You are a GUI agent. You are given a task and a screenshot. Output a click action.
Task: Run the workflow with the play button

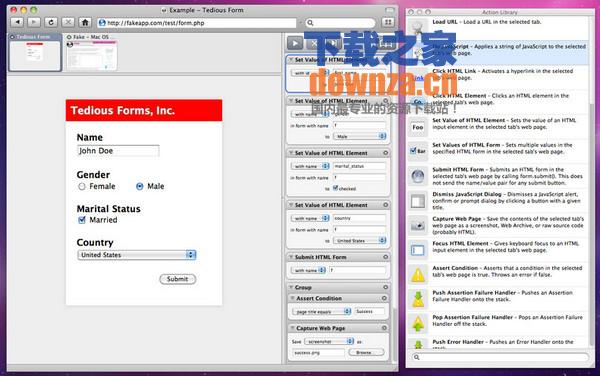coord(295,44)
